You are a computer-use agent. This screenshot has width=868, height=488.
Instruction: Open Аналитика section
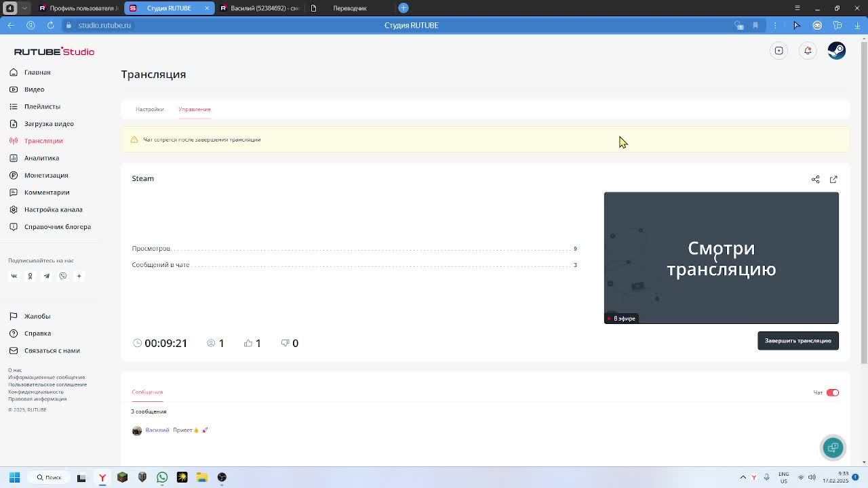coord(35,158)
